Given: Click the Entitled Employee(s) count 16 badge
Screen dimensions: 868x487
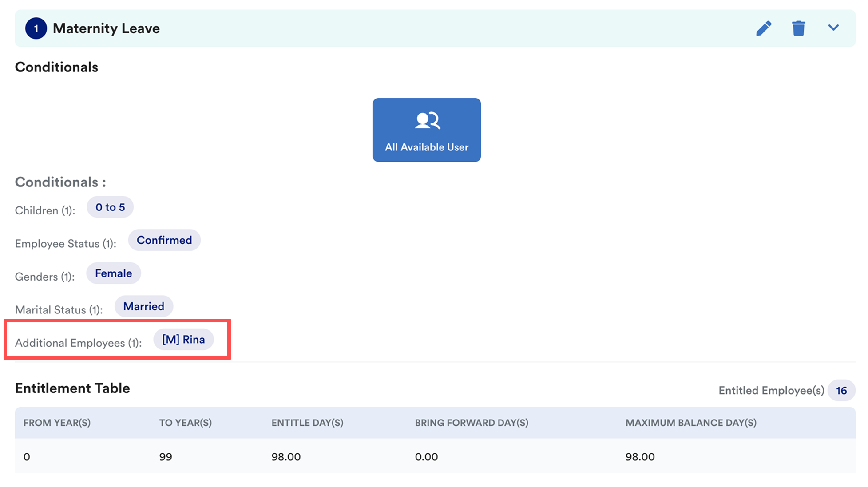Looking at the screenshot, I should point(841,391).
